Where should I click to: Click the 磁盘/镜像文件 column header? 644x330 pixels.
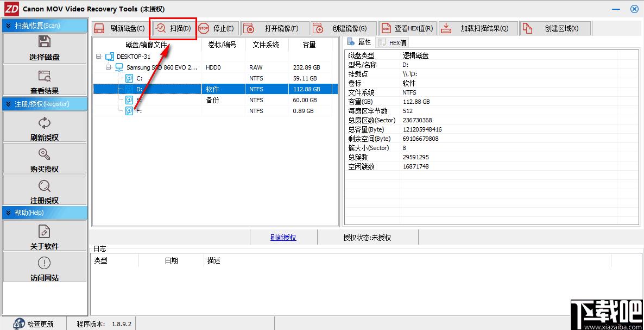click(147, 45)
